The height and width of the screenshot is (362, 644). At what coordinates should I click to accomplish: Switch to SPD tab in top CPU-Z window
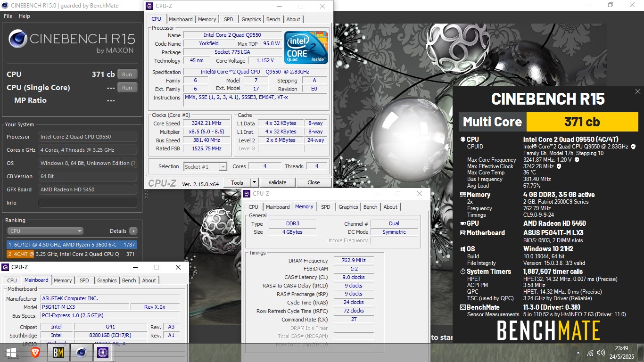(228, 19)
